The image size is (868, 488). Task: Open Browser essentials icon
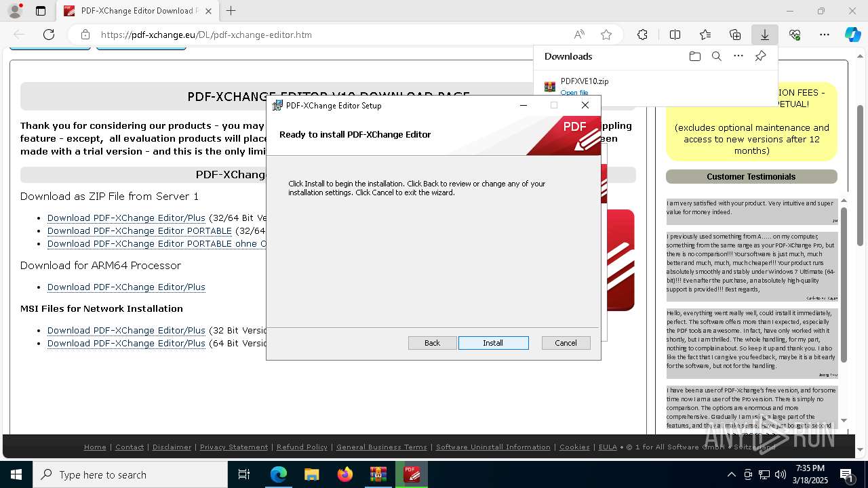click(x=795, y=35)
